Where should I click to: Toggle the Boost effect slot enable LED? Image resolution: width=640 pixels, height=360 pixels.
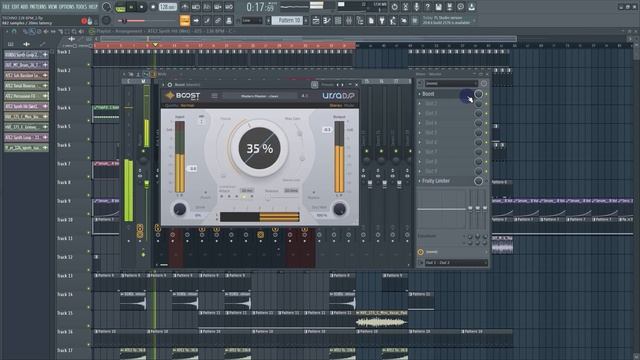[486, 94]
